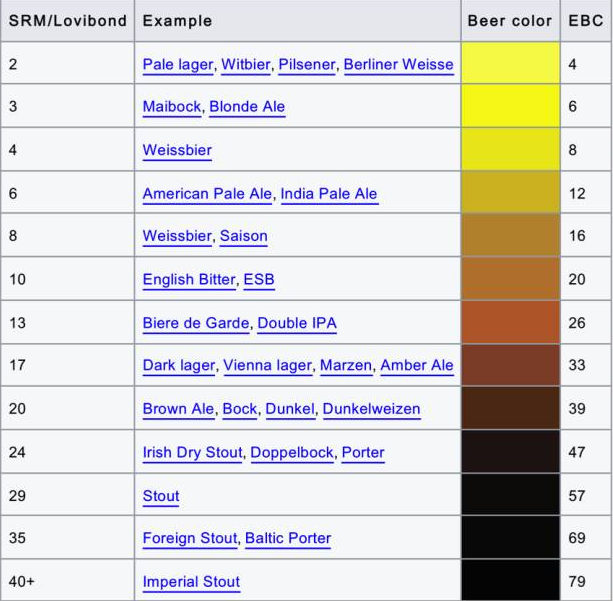Click the Imperial Stout black swatch

point(511,580)
